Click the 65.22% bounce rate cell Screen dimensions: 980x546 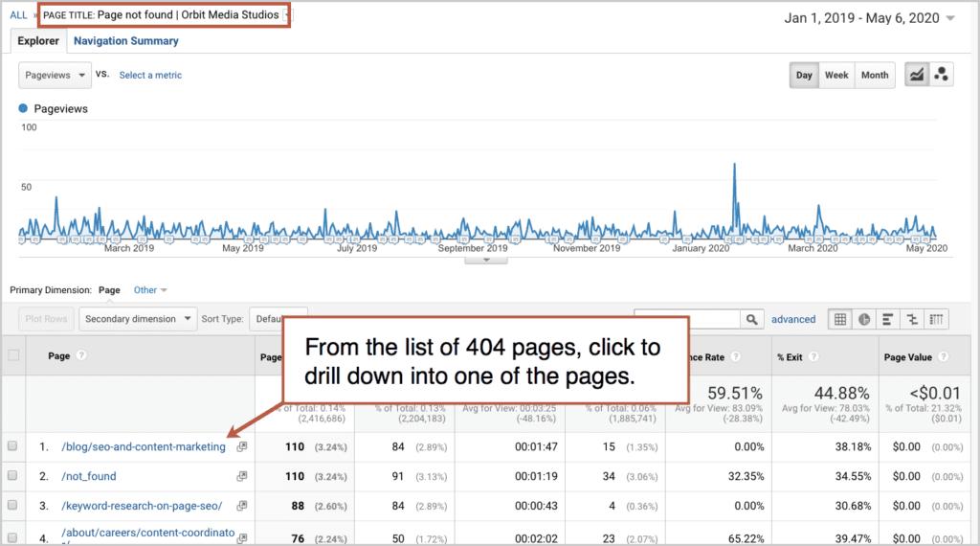(746, 538)
